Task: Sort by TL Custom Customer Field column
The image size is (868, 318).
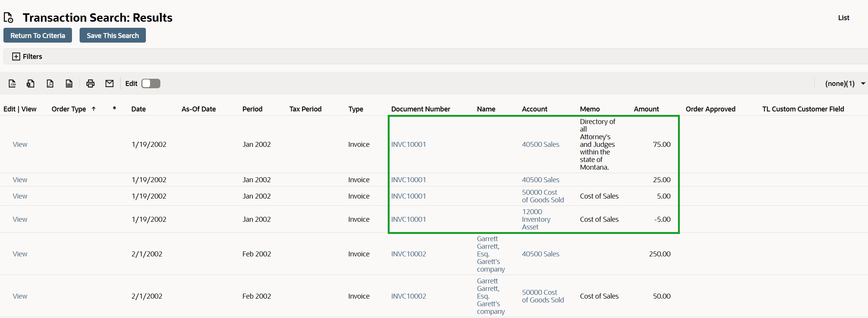Action: 803,109
